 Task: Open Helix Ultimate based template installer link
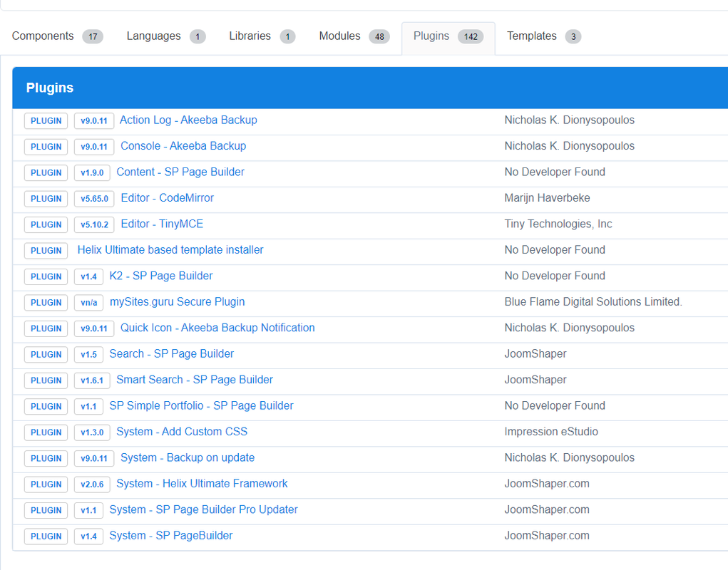(170, 250)
